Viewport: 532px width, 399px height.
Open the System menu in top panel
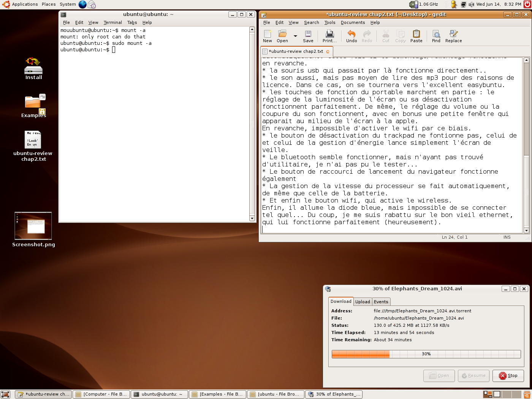click(68, 4)
